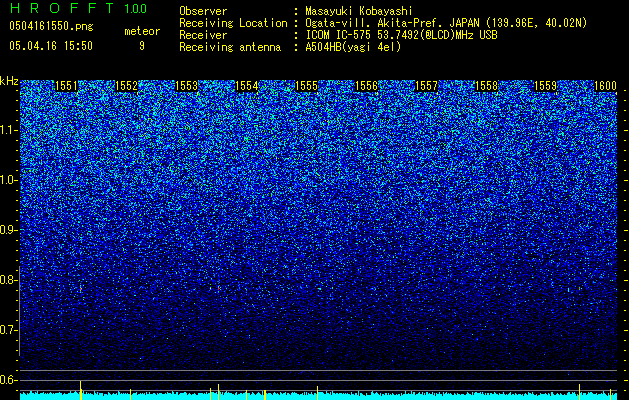Click the "Receiver" field label

pos(203,35)
